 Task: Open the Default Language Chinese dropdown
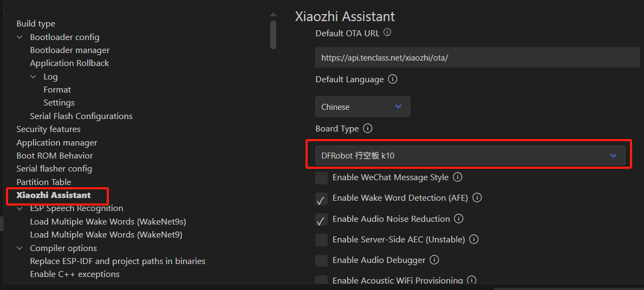point(363,107)
